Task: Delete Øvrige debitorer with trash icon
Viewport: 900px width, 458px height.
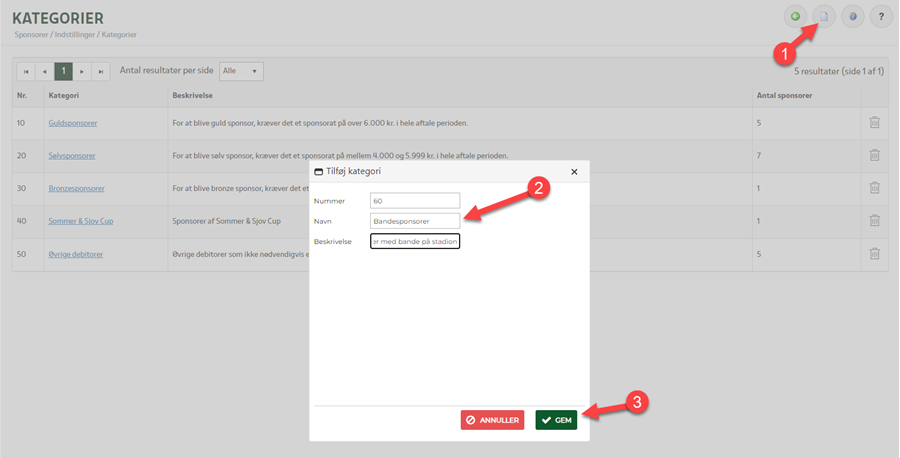Action: pos(874,254)
